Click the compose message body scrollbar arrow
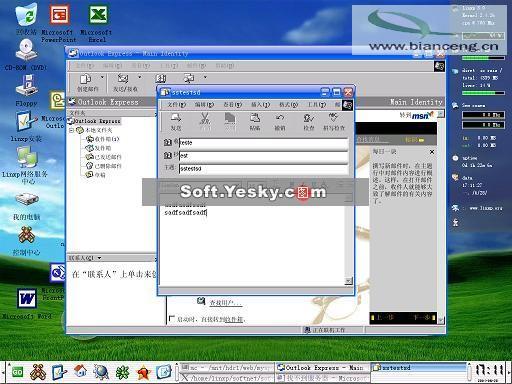 pos(348,281)
